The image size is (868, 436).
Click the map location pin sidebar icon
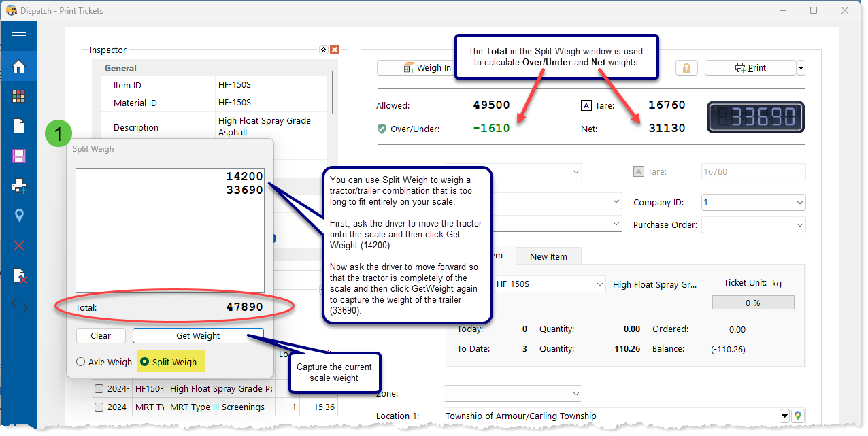coord(19,216)
